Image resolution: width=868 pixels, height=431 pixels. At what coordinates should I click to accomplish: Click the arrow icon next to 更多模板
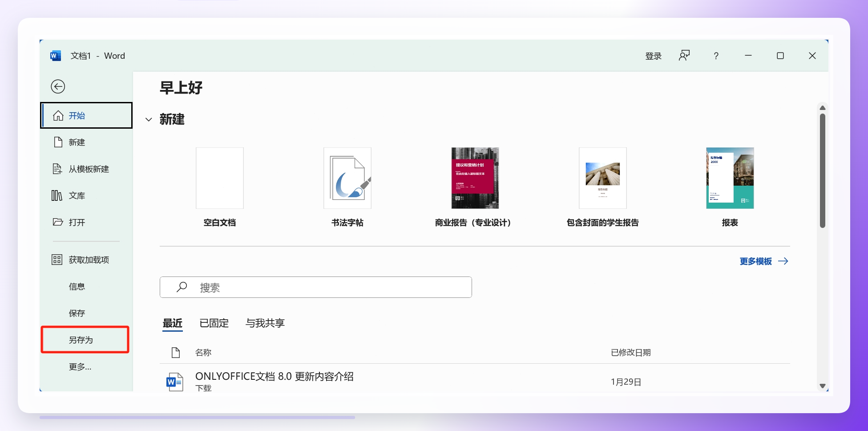tap(783, 261)
